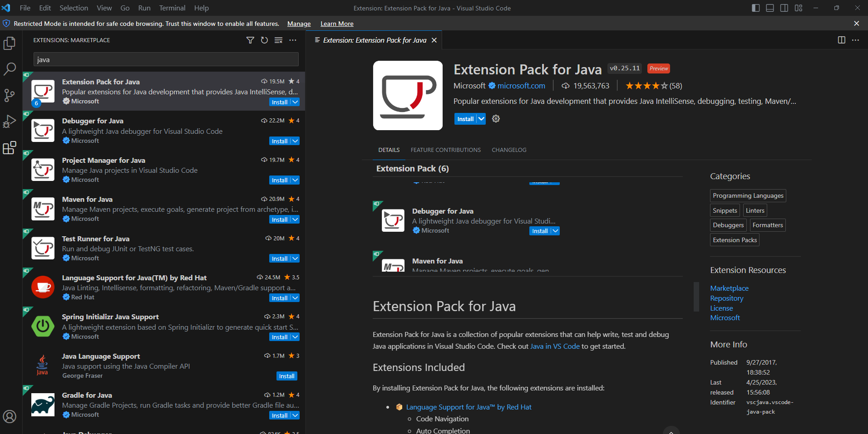Open Marketplace resource link
Image resolution: width=868 pixels, height=434 pixels.
click(729, 288)
